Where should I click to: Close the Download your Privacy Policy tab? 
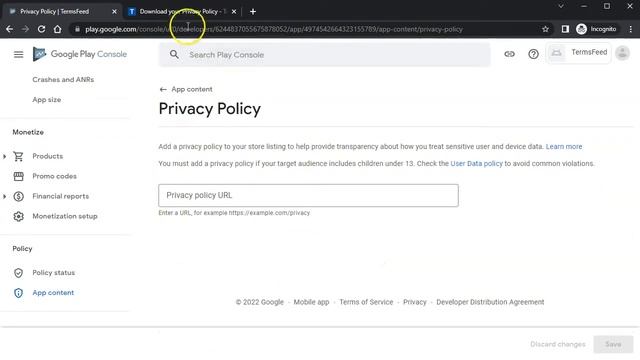pos(234,11)
